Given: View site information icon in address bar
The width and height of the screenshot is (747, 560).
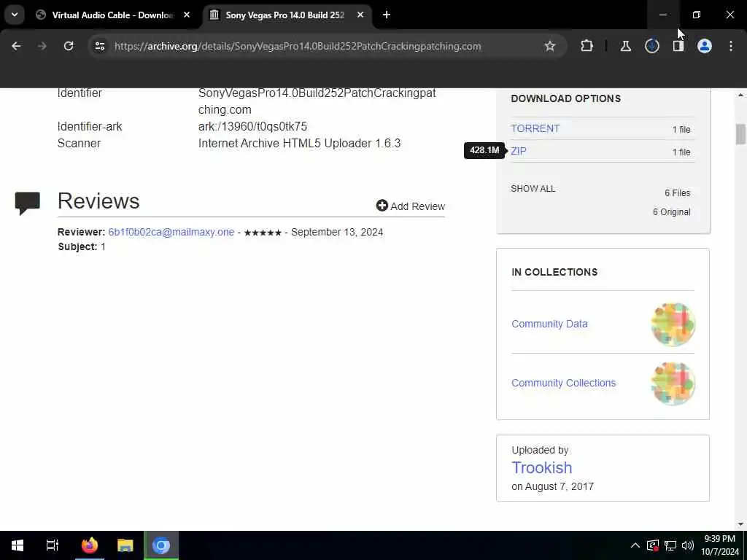Looking at the screenshot, I should 99,46.
